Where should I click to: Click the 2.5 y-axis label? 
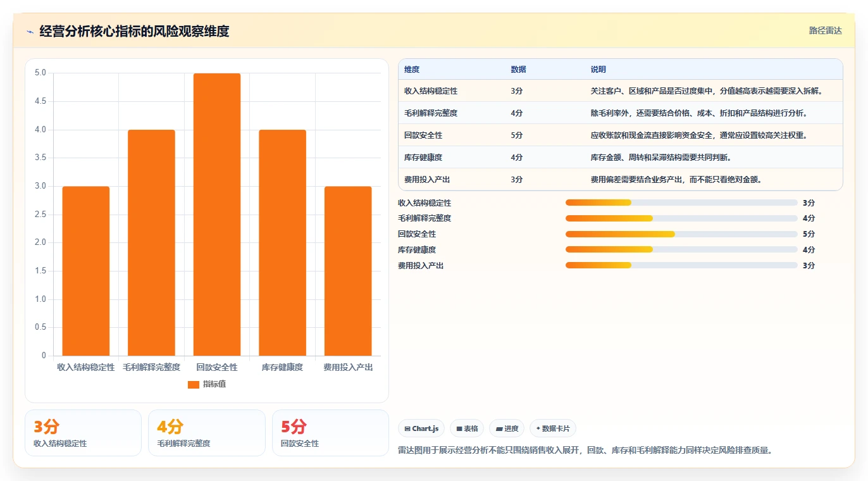(x=40, y=215)
